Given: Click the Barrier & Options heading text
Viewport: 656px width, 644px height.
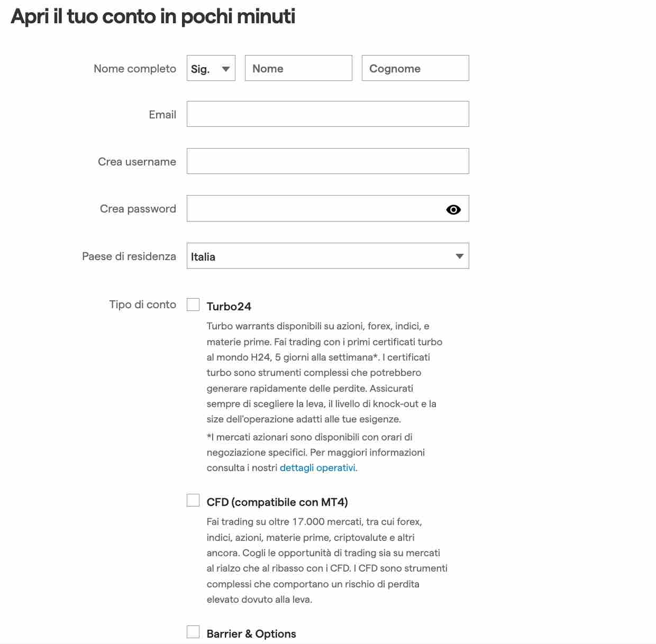Looking at the screenshot, I should [x=251, y=634].
